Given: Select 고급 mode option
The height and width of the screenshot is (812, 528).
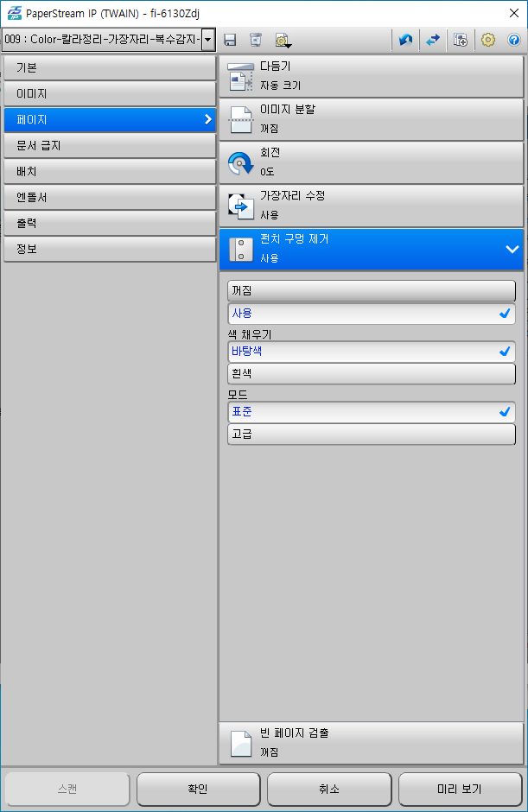Looking at the screenshot, I should click(x=371, y=435).
